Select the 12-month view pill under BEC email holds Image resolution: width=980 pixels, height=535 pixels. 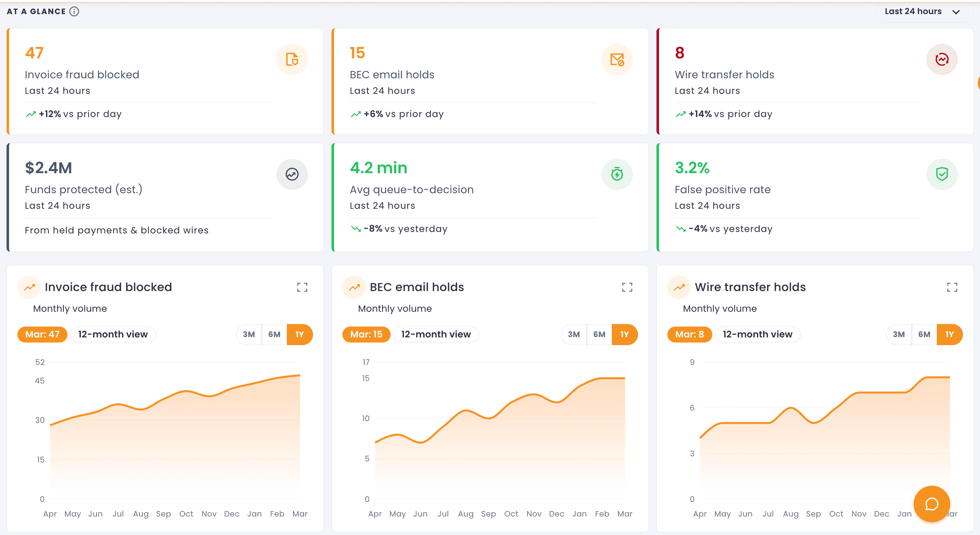[x=436, y=334]
